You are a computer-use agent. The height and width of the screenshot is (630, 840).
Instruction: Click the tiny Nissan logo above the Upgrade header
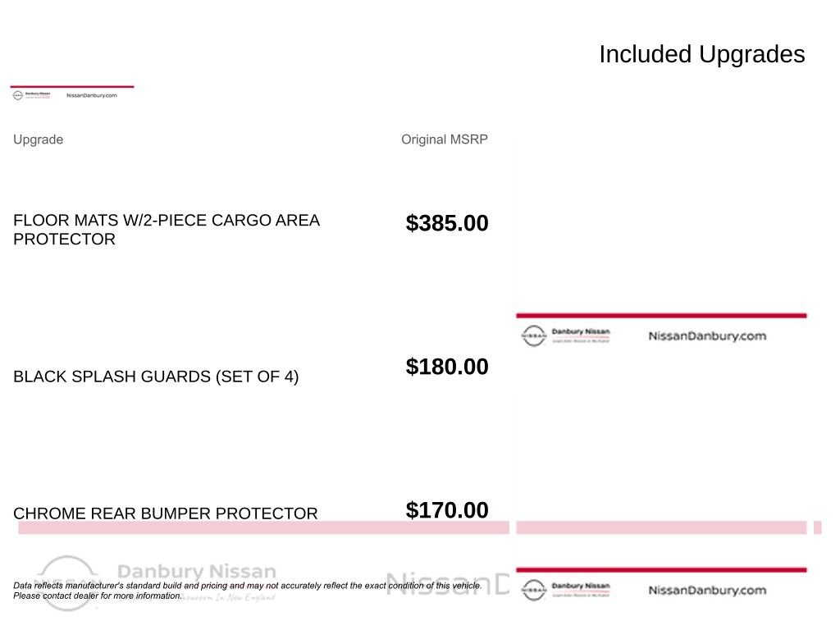[18, 95]
